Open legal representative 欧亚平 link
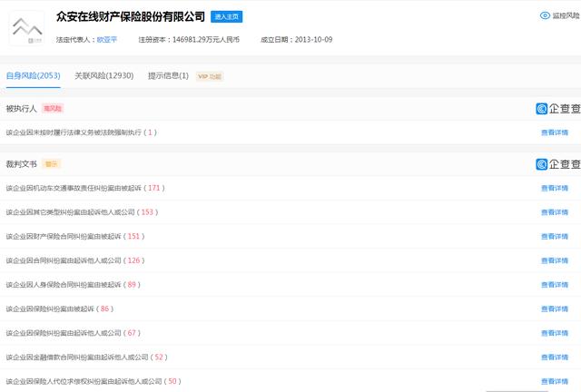581x392 pixels. click(x=107, y=40)
